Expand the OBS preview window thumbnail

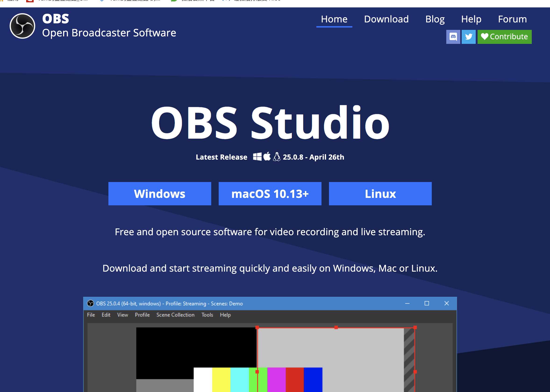pyautogui.click(x=426, y=304)
